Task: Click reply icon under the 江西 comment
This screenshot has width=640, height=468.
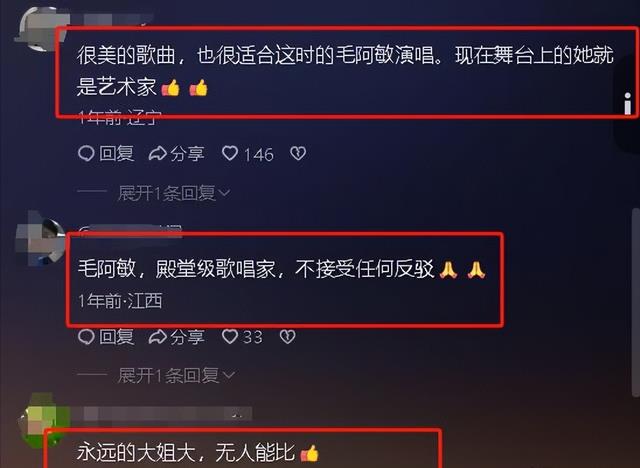Action: point(86,337)
